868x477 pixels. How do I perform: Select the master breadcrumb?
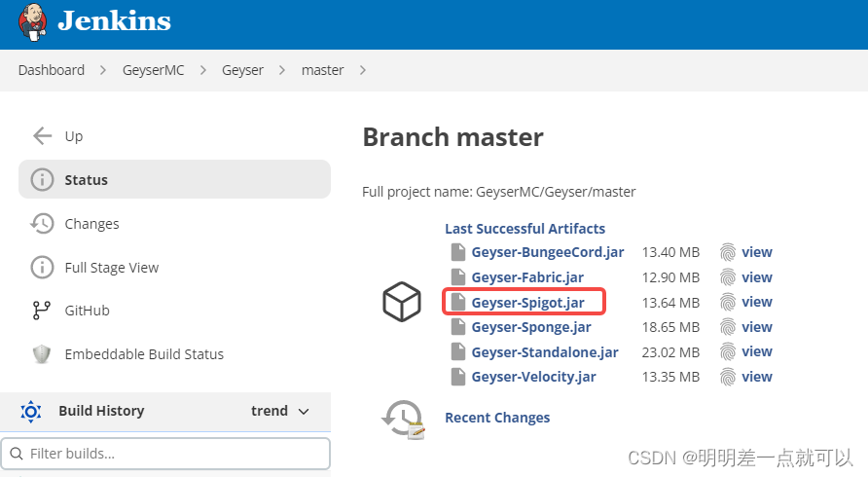[x=322, y=70]
